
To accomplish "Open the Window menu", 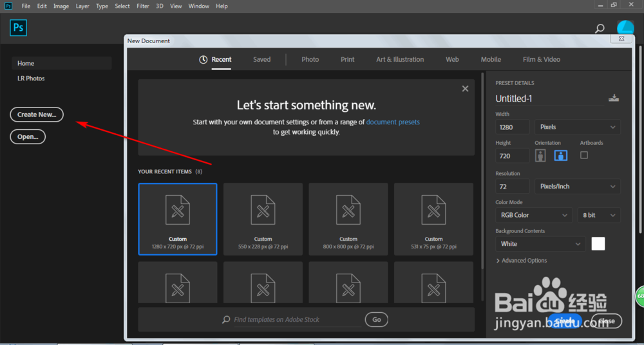I will 199,6.
